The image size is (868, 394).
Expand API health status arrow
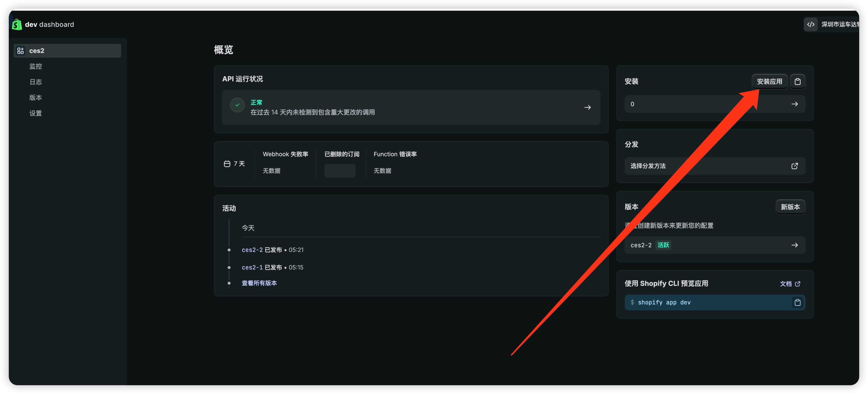[587, 107]
